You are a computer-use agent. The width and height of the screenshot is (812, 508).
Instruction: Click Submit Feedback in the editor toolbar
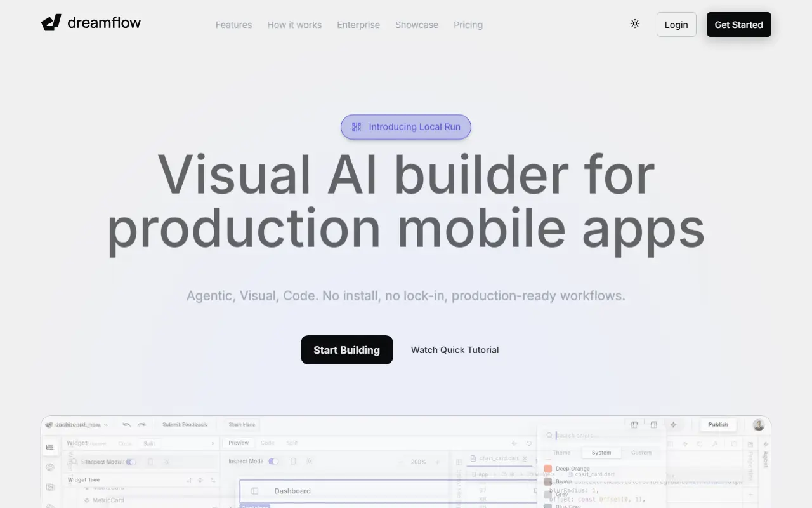pos(185,425)
